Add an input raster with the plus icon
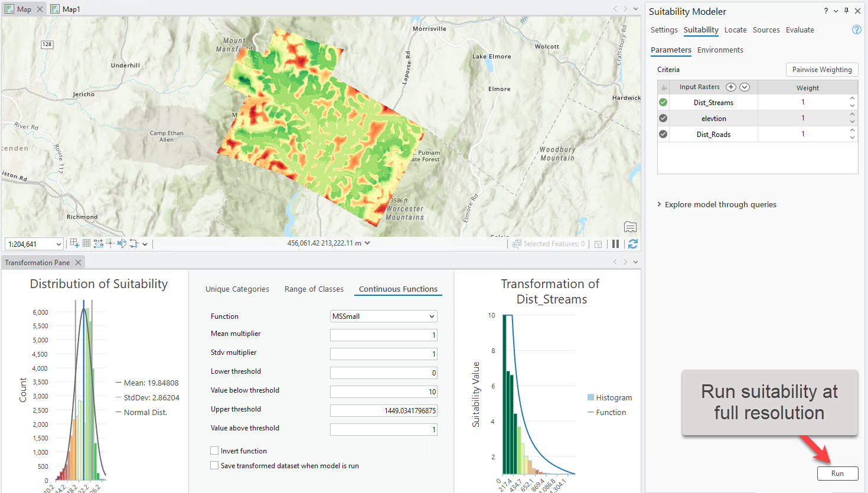Viewport: 868px width, 493px height. 731,87
